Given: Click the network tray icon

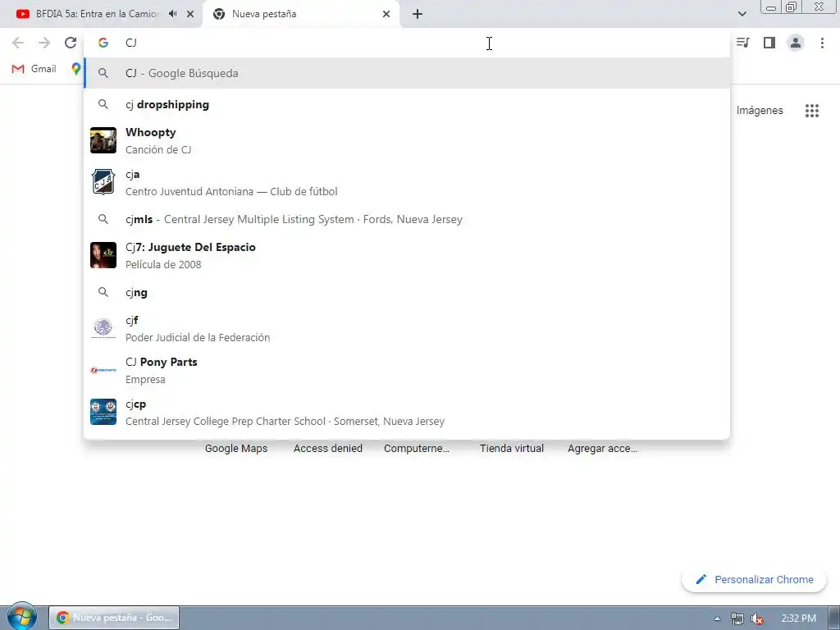Looking at the screenshot, I should pos(737,619).
